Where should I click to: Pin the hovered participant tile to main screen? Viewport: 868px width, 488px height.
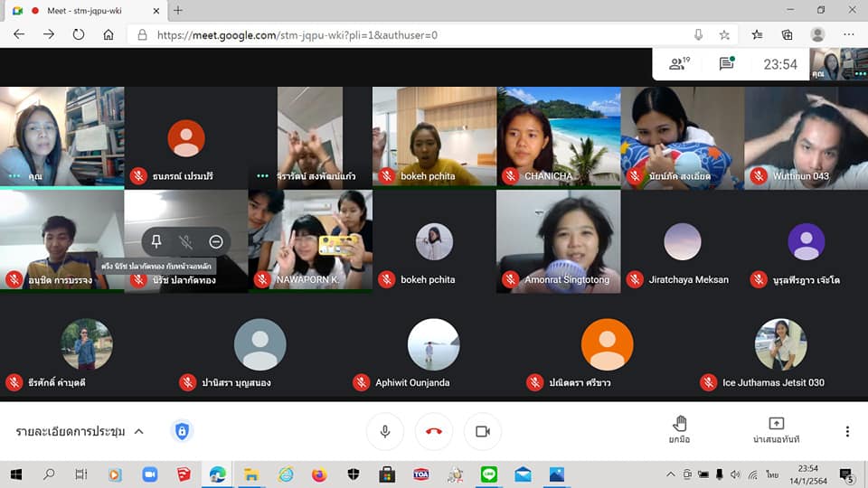pos(156,241)
